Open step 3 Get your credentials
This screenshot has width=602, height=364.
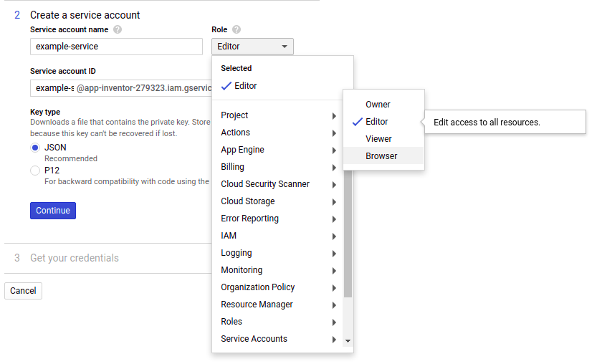(x=75, y=258)
